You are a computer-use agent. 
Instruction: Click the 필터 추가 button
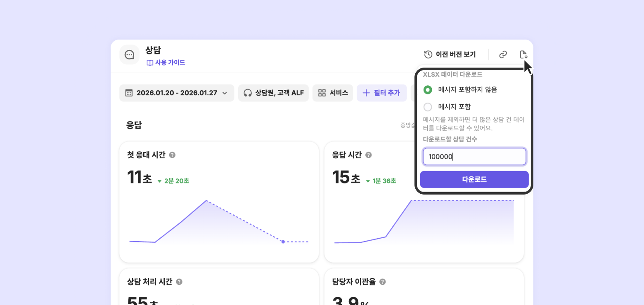pos(381,93)
